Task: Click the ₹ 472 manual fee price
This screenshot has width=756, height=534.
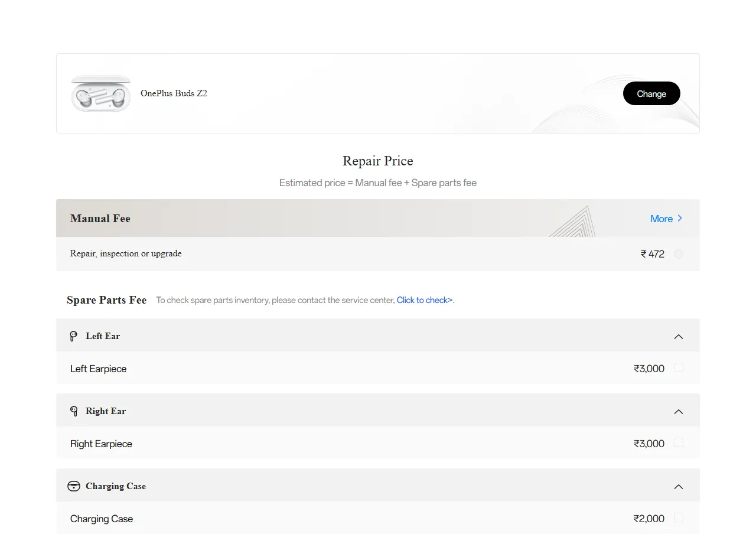Action: (653, 254)
